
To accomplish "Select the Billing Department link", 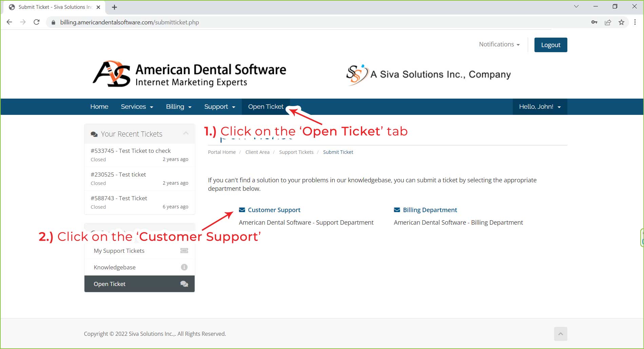I will 430,210.
